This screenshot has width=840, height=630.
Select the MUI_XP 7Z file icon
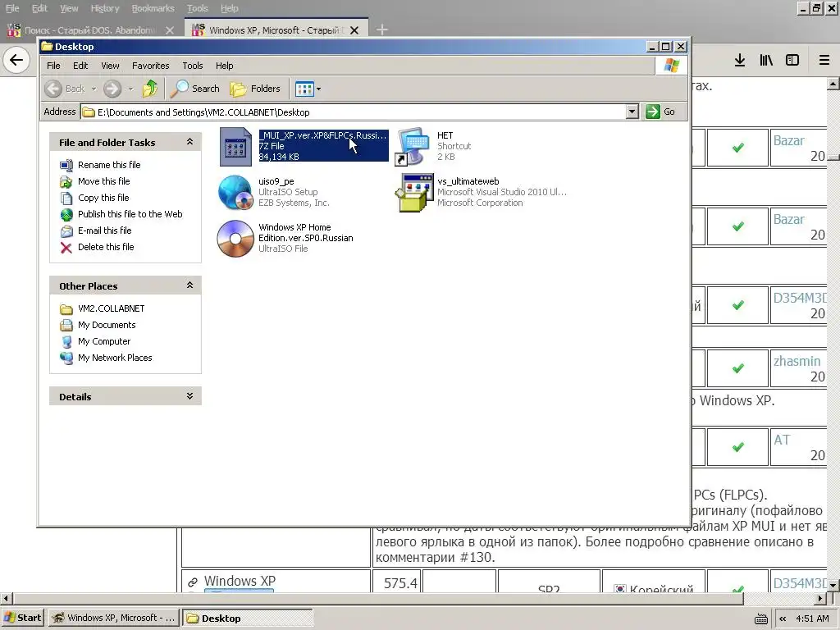[235, 147]
